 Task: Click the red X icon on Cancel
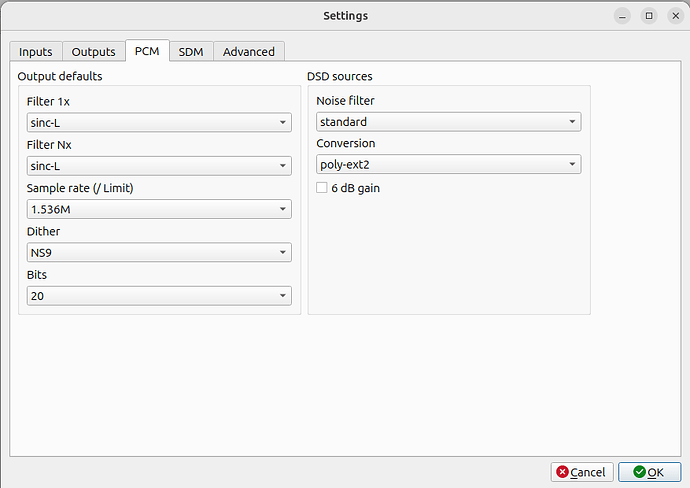point(562,472)
